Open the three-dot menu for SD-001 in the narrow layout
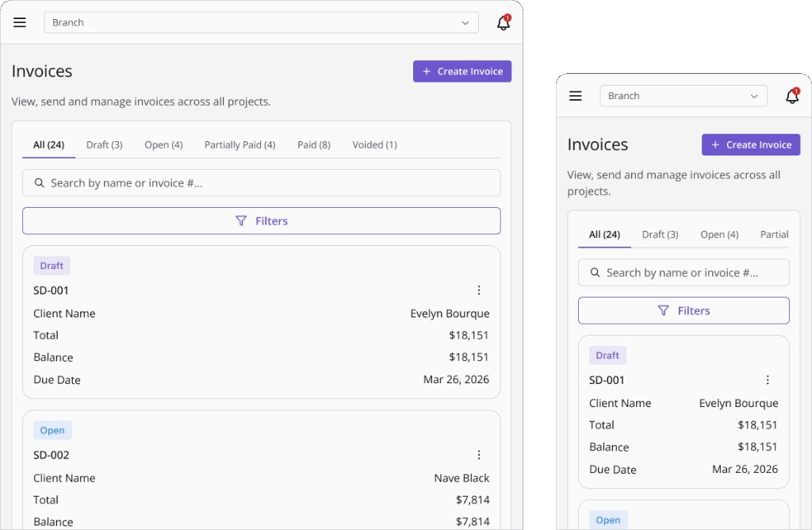Screen dimensions: 812x530 coord(768,380)
